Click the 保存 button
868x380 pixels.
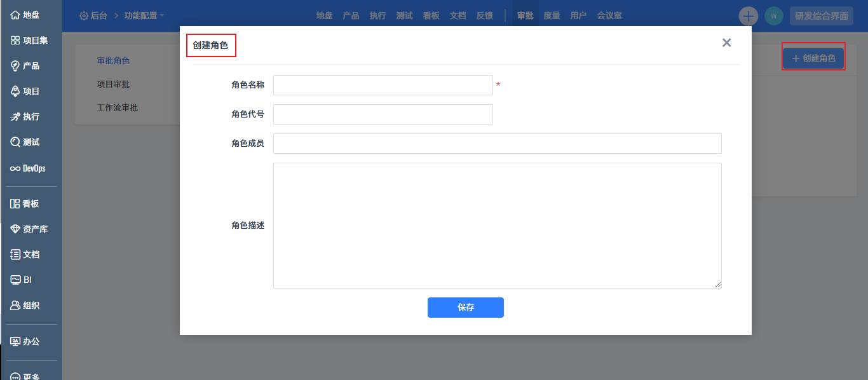pos(466,308)
